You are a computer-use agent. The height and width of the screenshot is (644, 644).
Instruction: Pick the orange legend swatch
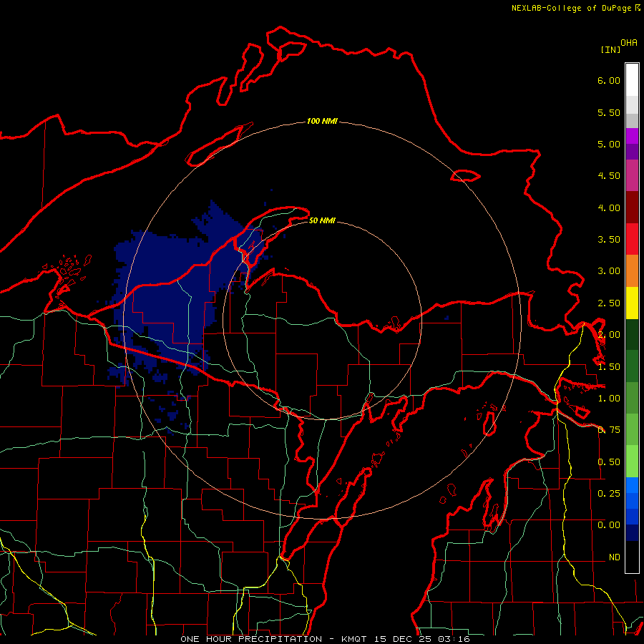632,271
